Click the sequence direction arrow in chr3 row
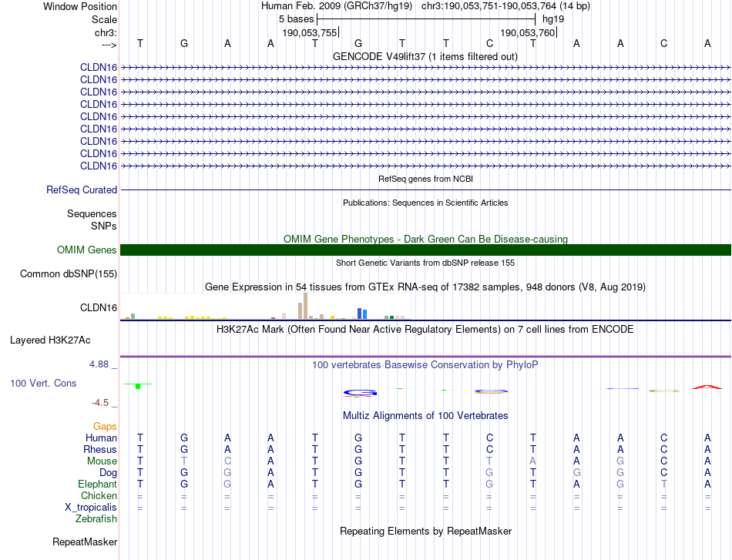The width and height of the screenshot is (732, 560). click(x=109, y=45)
